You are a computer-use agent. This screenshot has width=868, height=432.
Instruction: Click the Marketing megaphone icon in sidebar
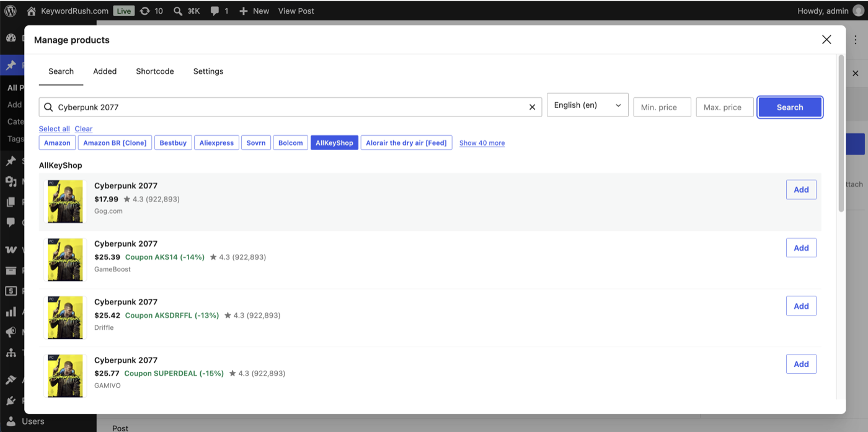click(x=11, y=332)
